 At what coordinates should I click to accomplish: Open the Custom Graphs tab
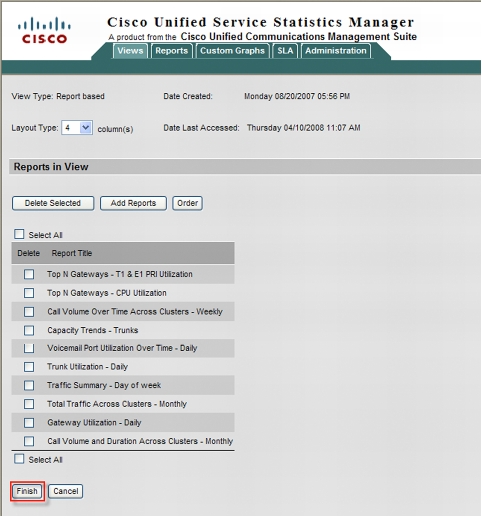[232, 51]
